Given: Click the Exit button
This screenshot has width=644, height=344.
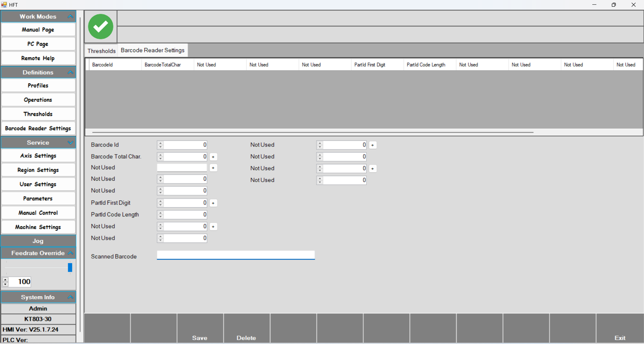Looking at the screenshot, I should [x=620, y=338].
